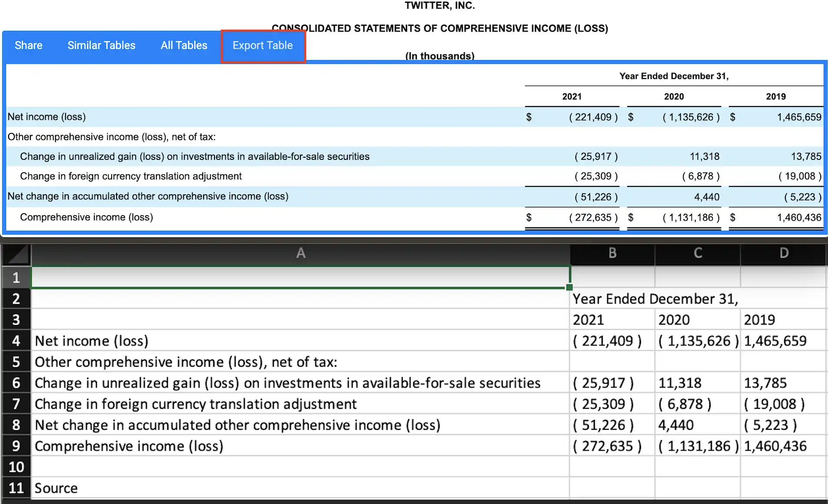Select spreadsheet column D header

pos(783,254)
